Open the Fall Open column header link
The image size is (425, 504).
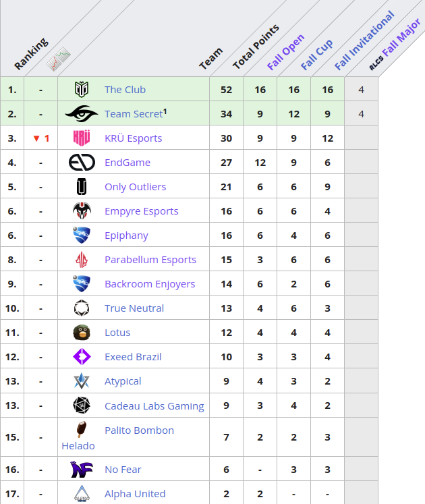[x=285, y=52]
